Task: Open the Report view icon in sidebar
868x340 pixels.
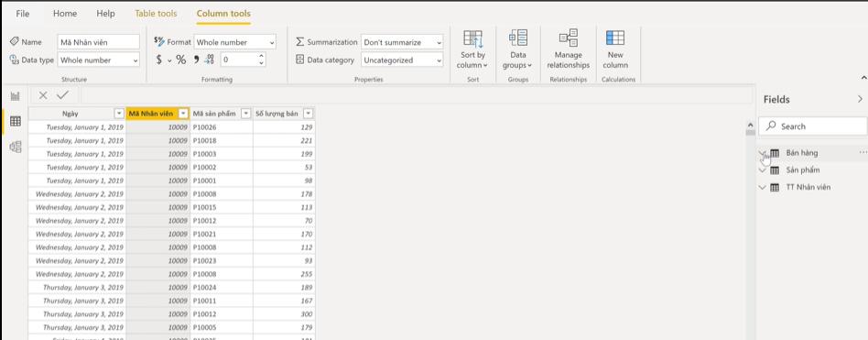Action: click(15, 96)
